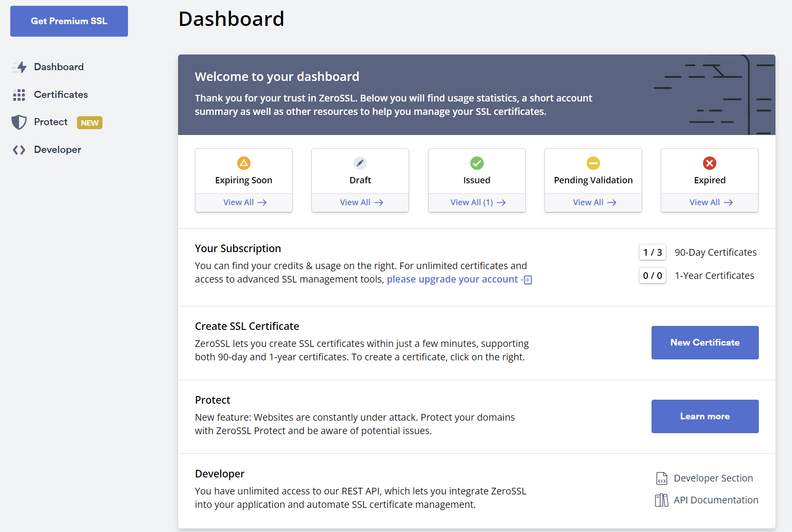The height and width of the screenshot is (532, 792).
Task: Click the upgrade account arrow icon
Action: click(527, 280)
